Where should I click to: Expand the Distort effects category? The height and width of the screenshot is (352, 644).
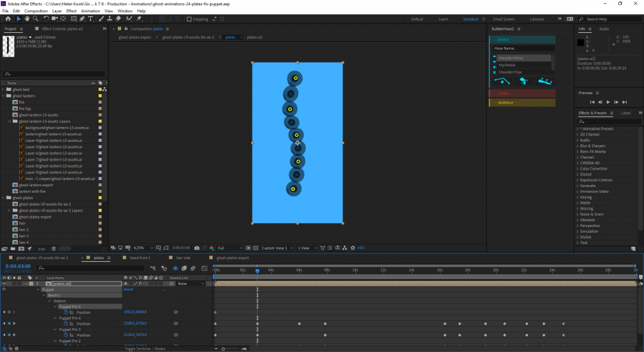click(x=578, y=174)
